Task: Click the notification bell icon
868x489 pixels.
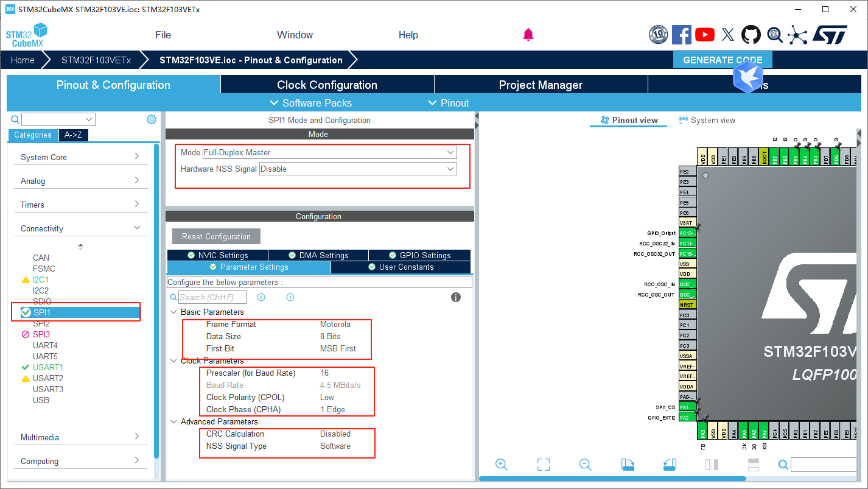Action: click(528, 35)
